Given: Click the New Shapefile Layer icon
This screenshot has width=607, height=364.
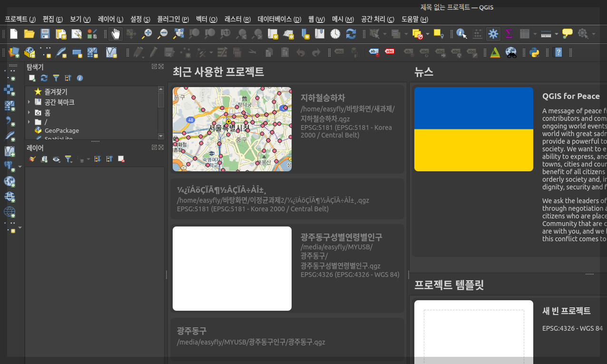Looking at the screenshot, I should [46, 52].
